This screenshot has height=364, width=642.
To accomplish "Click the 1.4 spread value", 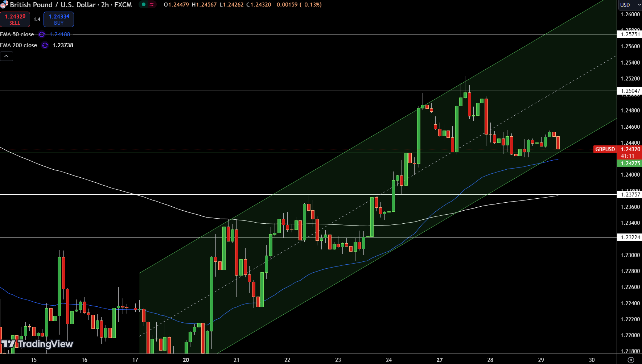I will tap(37, 19).
